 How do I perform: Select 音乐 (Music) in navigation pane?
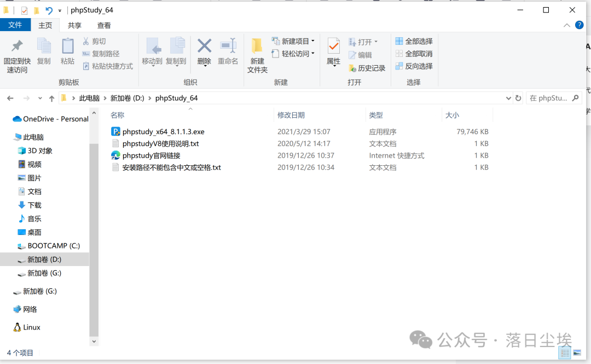coord(30,219)
